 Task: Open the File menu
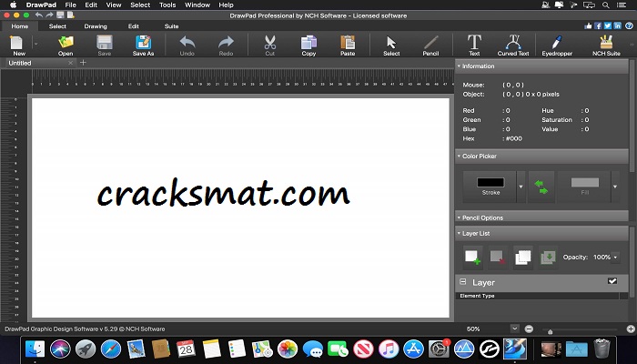click(71, 5)
